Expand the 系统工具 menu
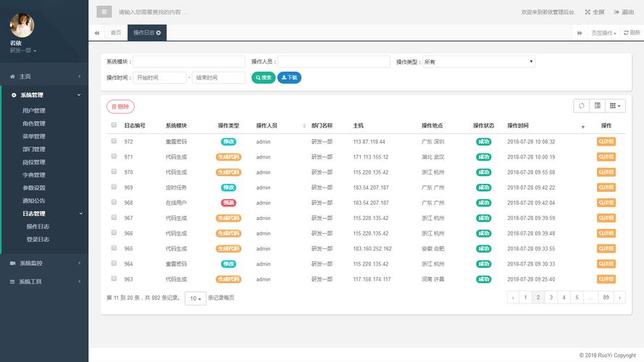Screen dimensions: 644x362 click(x=44, y=282)
